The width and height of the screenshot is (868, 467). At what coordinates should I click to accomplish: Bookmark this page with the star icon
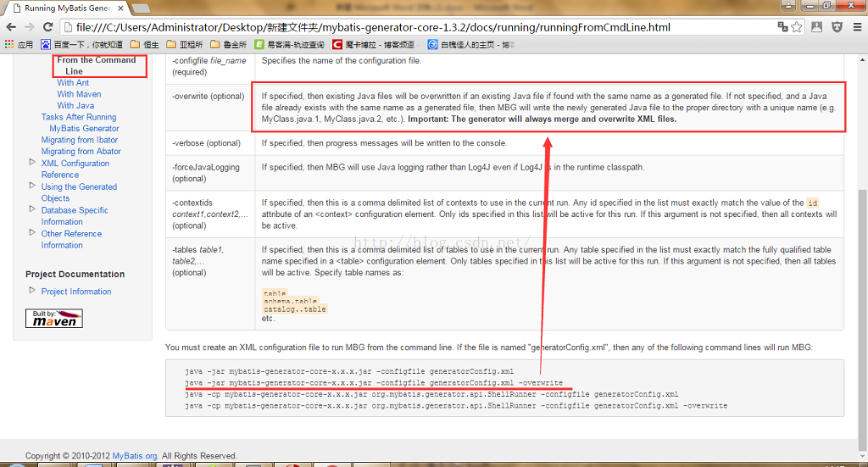797,26
